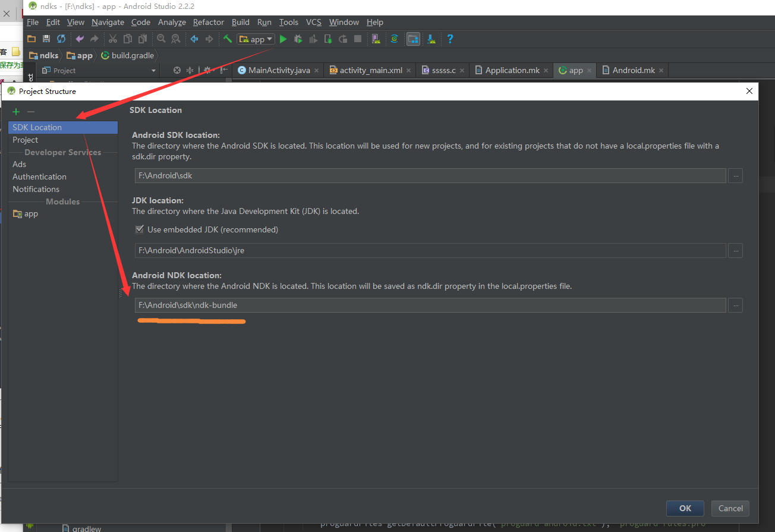Click the Stop square icon
This screenshot has height=532, width=775.
pyautogui.click(x=358, y=39)
